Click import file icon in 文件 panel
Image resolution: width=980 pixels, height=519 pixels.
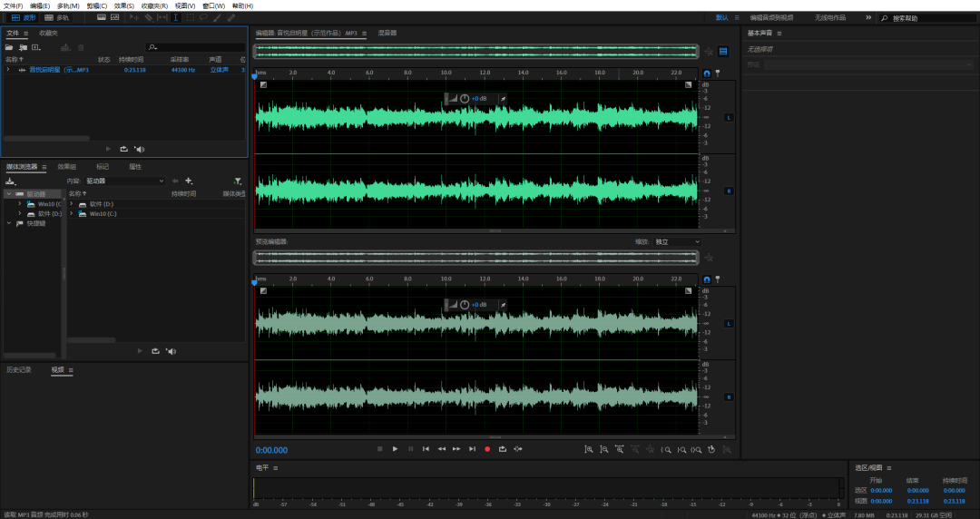click(x=23, y=47)
